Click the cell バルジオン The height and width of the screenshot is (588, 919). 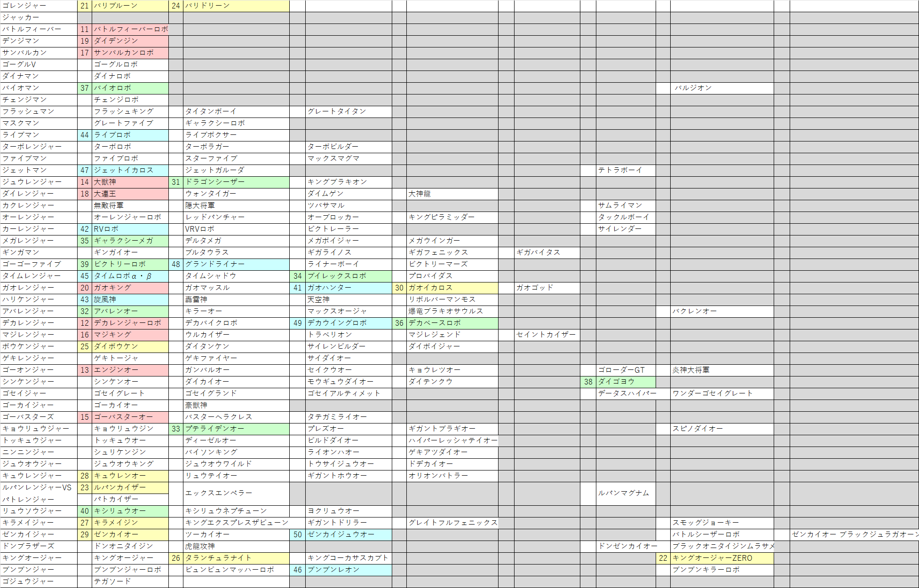(x=722, y=88)
